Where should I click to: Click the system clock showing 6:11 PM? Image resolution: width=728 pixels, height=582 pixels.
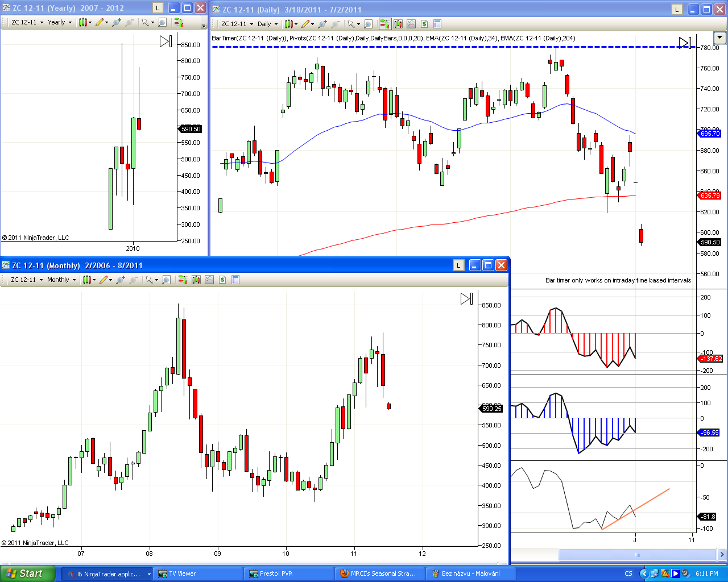pos(707,573)
